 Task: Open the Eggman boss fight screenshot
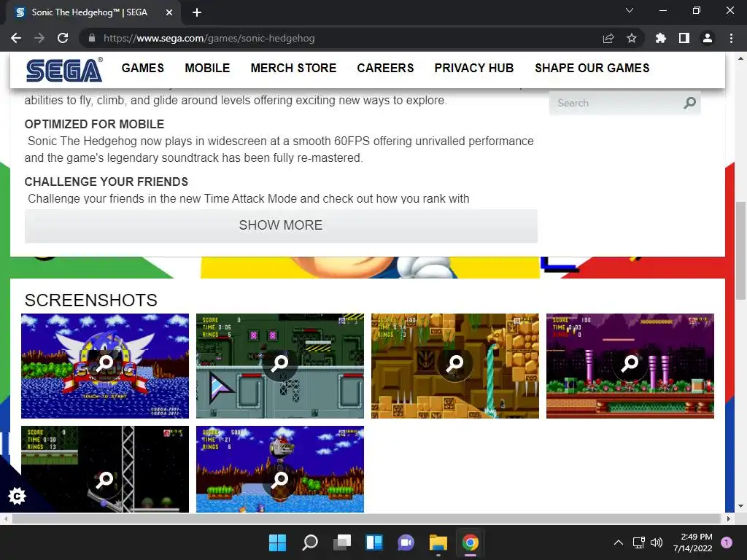280,469
